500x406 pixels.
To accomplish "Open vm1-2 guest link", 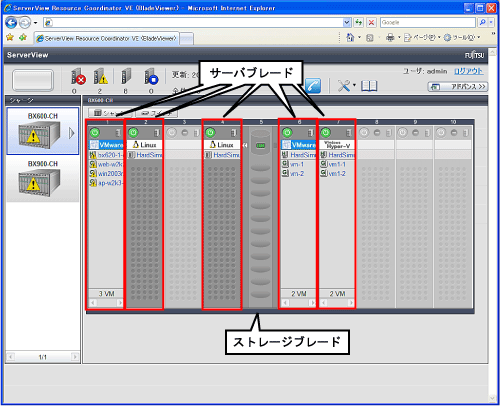I will pos(337,174).
